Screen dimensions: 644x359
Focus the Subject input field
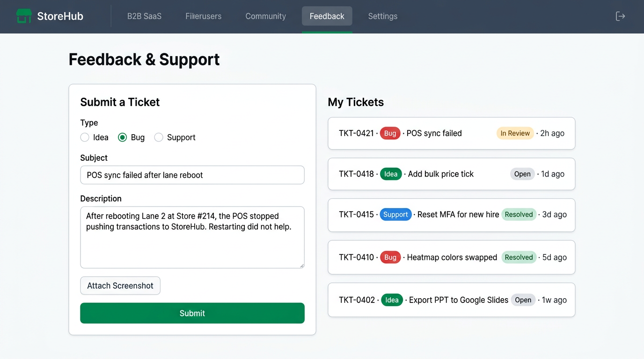192,175
